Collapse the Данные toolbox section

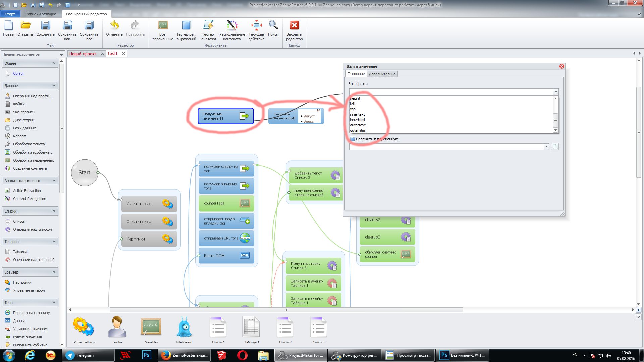[54, 85]
